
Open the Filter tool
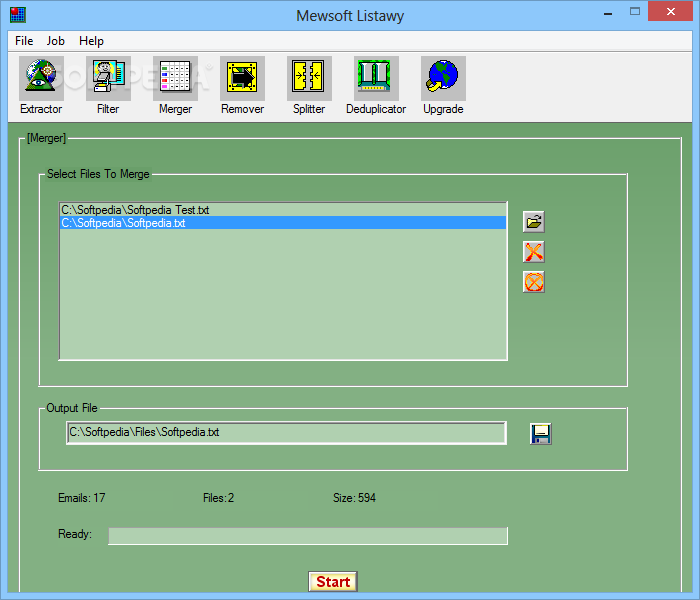tap(108, 78)
